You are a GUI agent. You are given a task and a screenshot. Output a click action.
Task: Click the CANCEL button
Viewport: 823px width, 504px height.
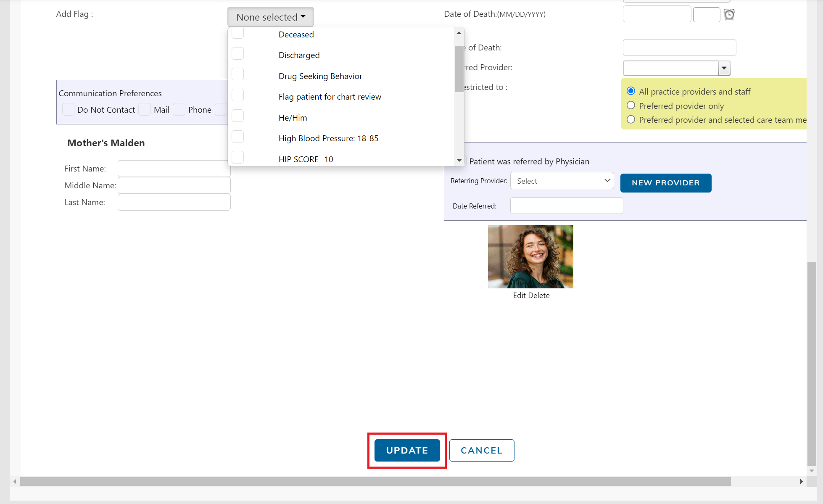[481, 450]
